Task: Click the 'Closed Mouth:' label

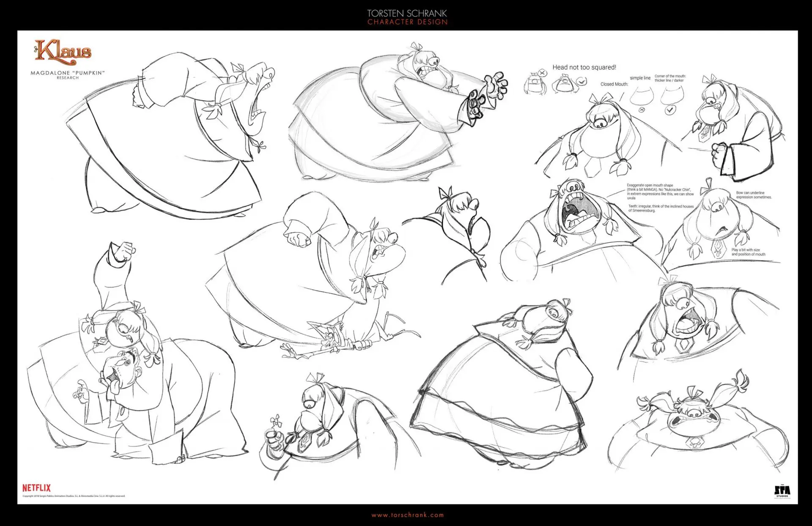Action: [x=614, y=84]
